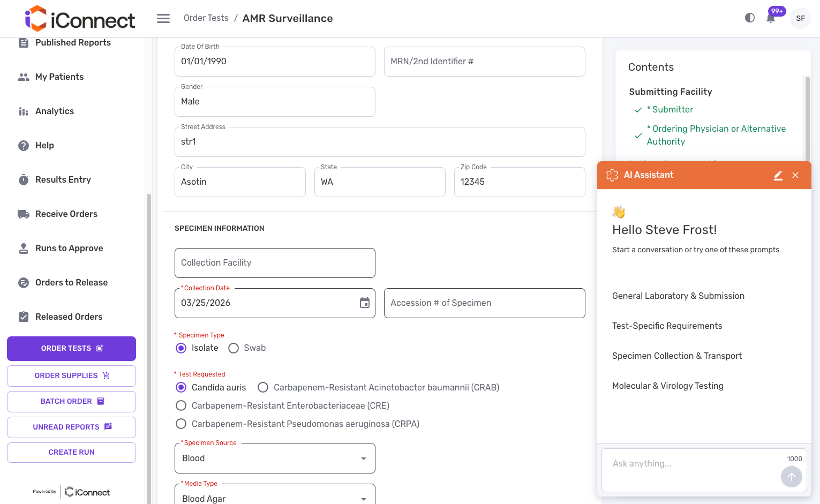Open the notifications bell

(771, 18)
